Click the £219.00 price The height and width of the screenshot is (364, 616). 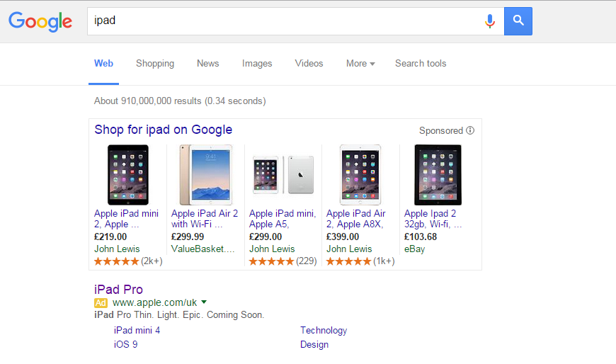[x=110, y=237]
